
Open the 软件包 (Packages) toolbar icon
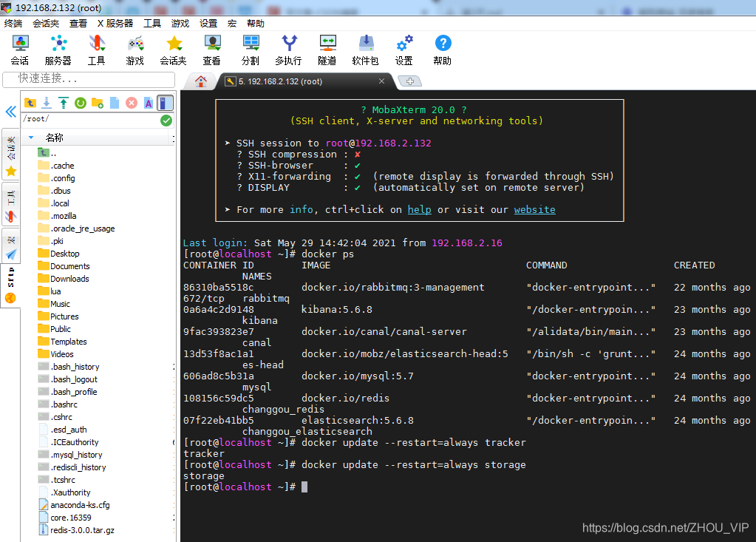(366, 50)
